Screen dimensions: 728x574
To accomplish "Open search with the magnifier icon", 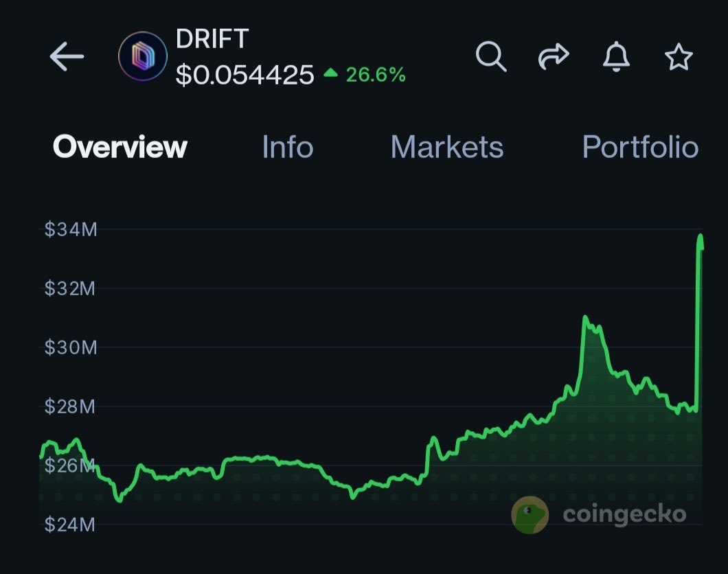I will coord(491,56).
